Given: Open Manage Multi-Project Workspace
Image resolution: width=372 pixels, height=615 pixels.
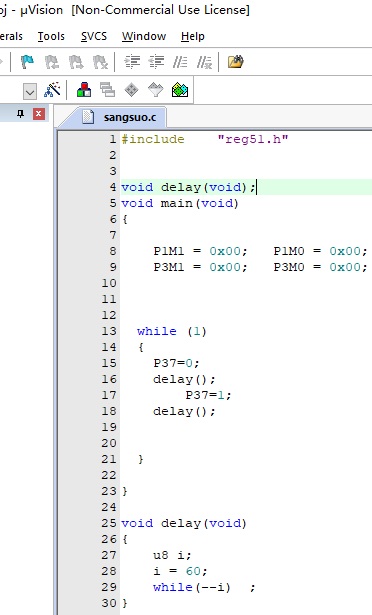Looking at the screenshot, I should pos(108,90).
